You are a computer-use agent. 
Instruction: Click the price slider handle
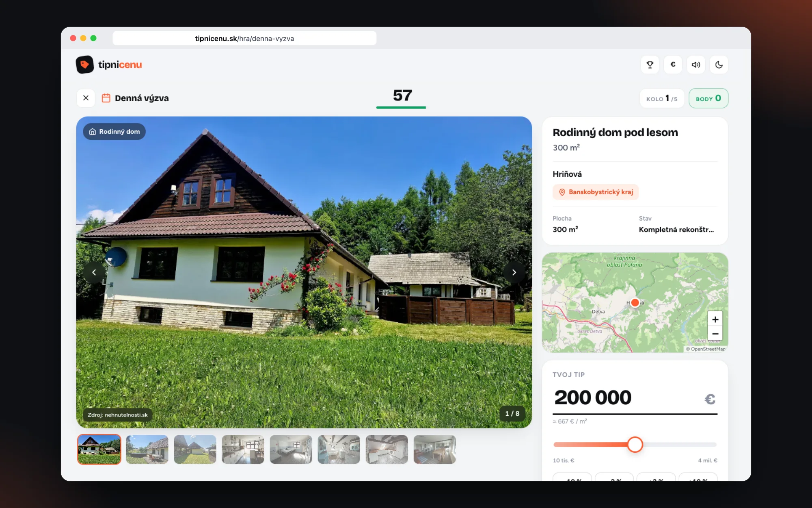coord(635,445)
